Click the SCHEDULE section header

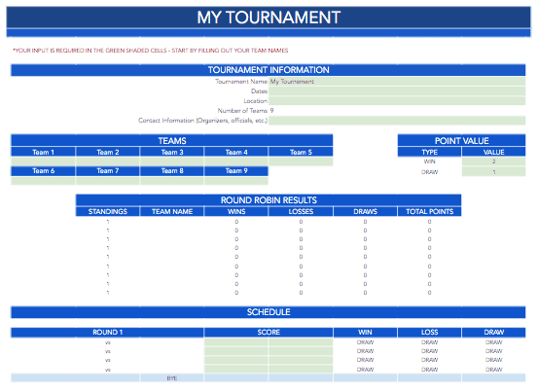point(268,312)
